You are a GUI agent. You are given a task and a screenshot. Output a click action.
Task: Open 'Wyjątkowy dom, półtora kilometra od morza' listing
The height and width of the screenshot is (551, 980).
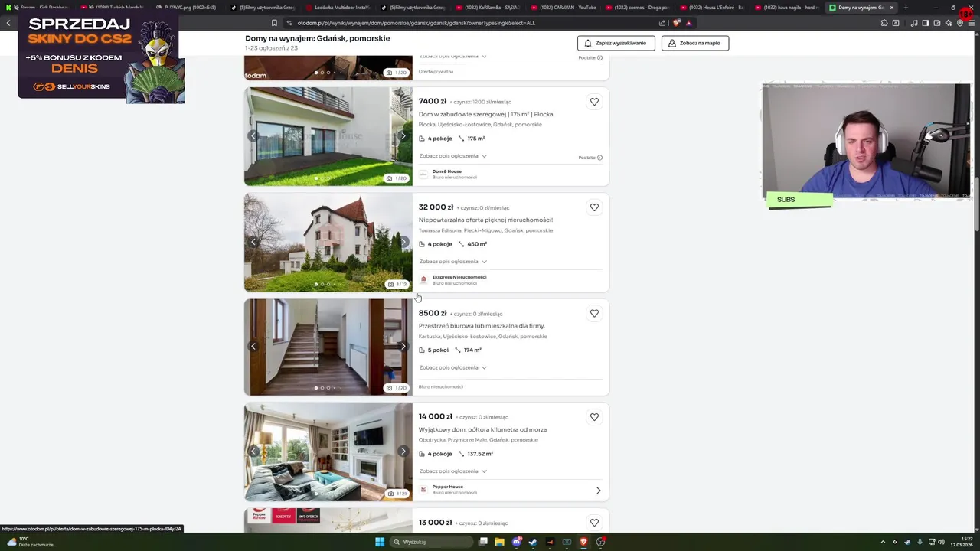point(482,430)
